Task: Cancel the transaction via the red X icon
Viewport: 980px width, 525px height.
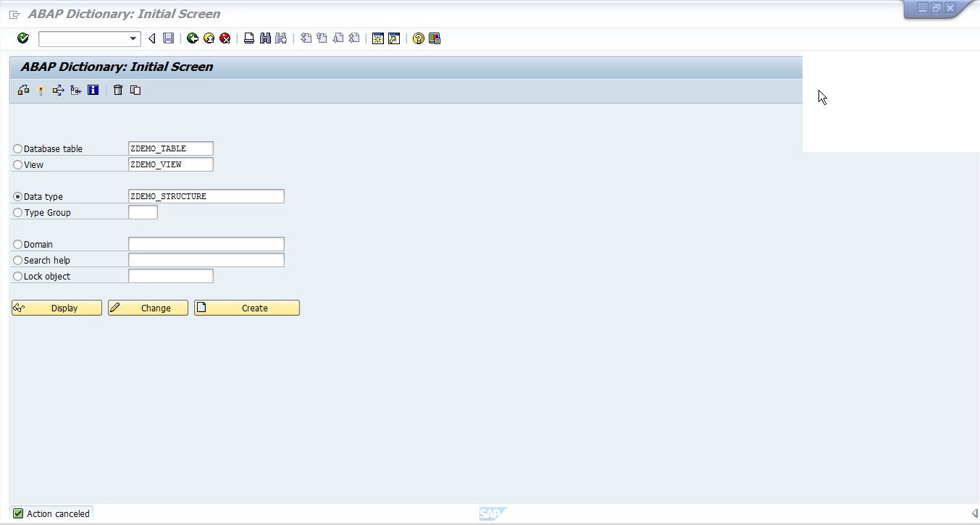Action: tap(225, 38)
